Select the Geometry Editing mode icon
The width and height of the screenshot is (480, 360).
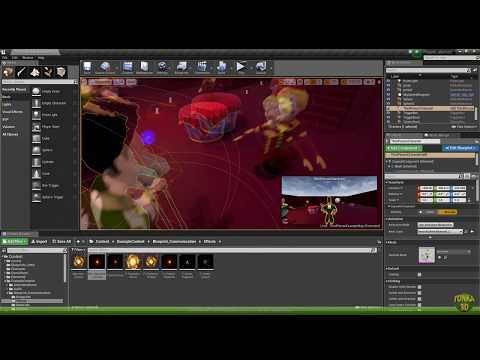click(61, 72)
